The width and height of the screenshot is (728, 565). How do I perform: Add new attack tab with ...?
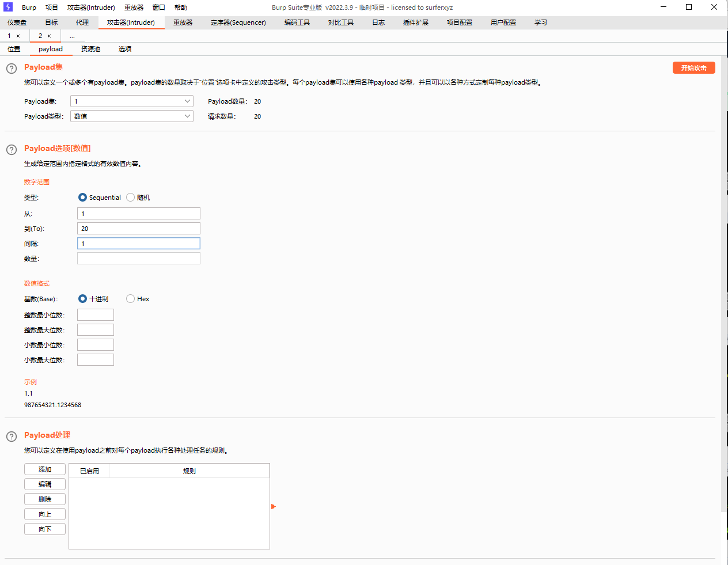coord(72,36)
